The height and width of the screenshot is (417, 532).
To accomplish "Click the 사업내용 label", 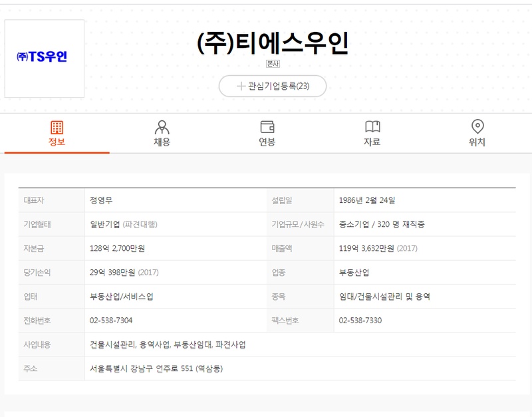I will pyautogui.click(x=37, y=345).
